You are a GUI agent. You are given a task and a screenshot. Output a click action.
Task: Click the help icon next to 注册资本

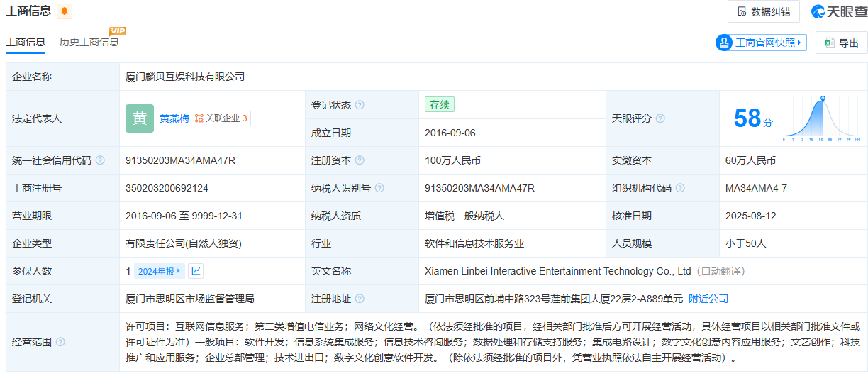[360, 160]
